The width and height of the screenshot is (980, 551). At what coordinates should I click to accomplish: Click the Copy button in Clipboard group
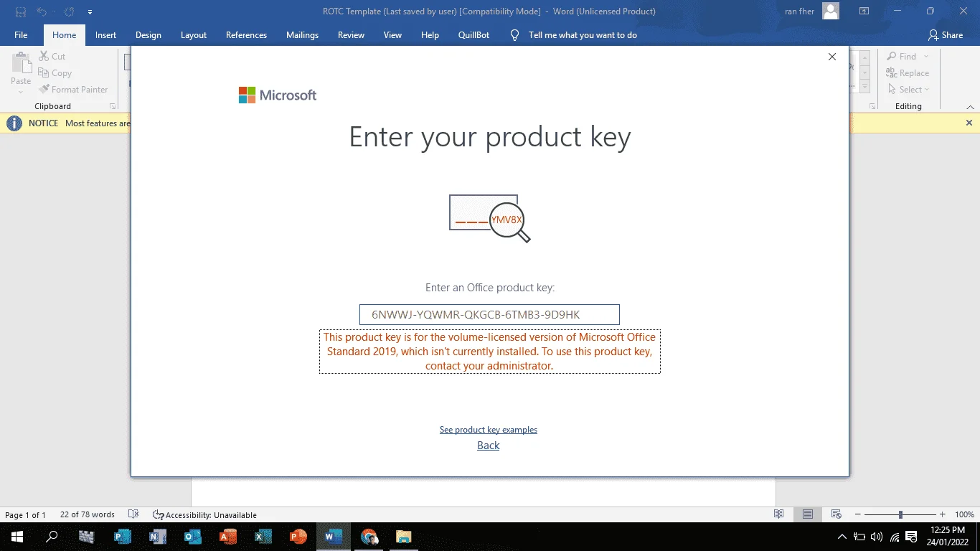pos(55,73)
